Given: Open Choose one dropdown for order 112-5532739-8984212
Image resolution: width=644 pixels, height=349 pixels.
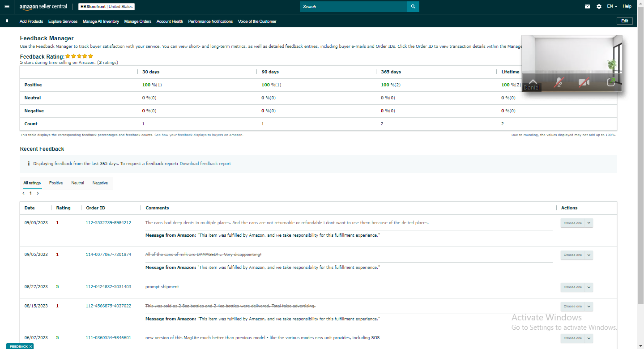Looking at the screenshot, I should coord(577,223).
